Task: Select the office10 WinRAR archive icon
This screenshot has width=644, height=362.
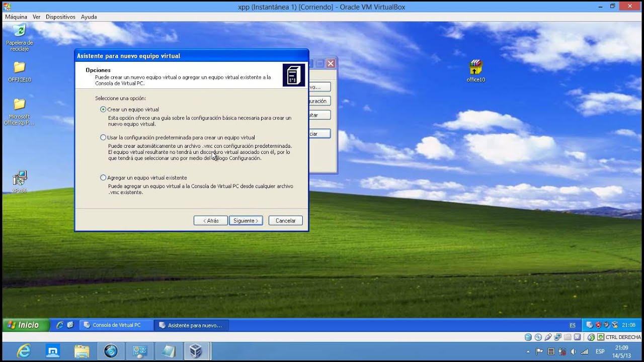Action: (475, 71)
